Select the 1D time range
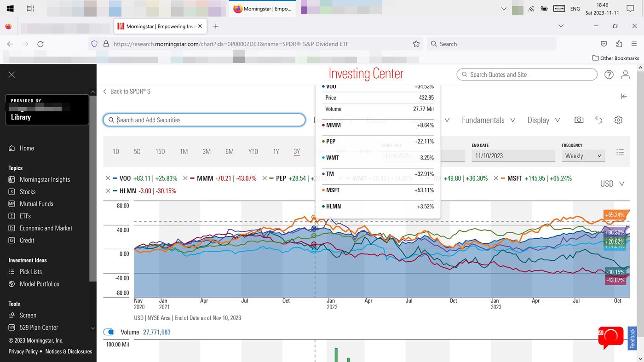This screenshot has height=362, width=644. (116, 151)
